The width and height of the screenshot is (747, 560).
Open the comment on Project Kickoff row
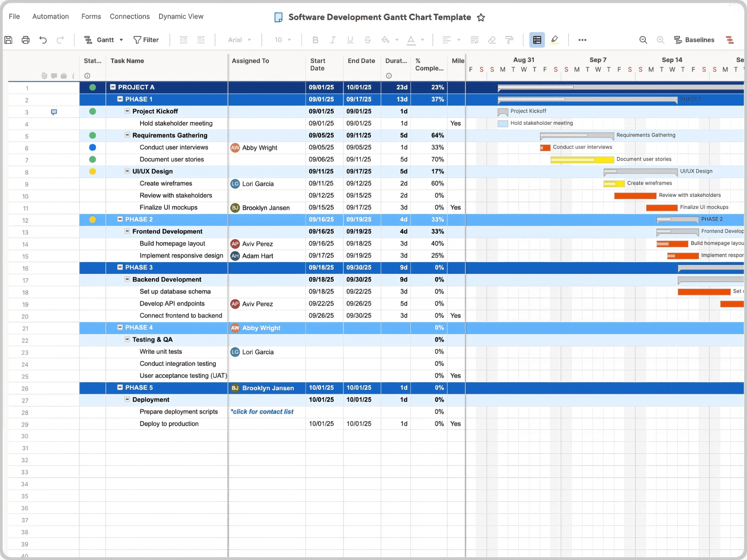[x=54, y=112]
